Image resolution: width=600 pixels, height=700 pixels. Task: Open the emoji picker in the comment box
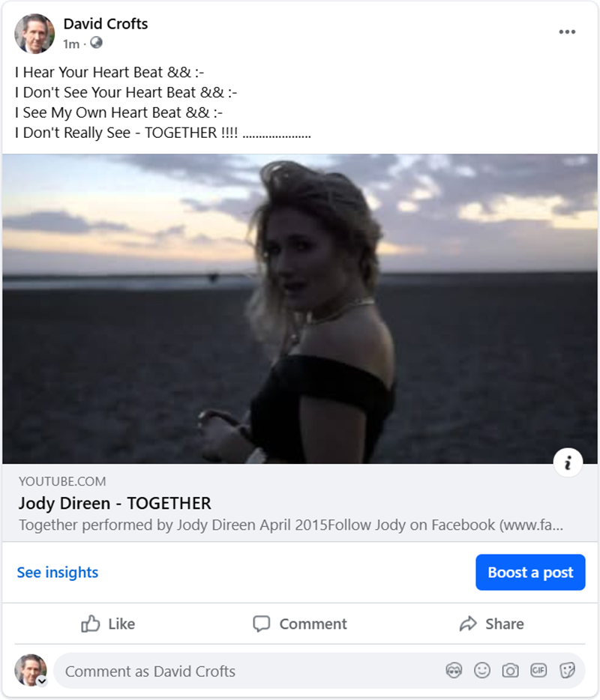[482, 671]
